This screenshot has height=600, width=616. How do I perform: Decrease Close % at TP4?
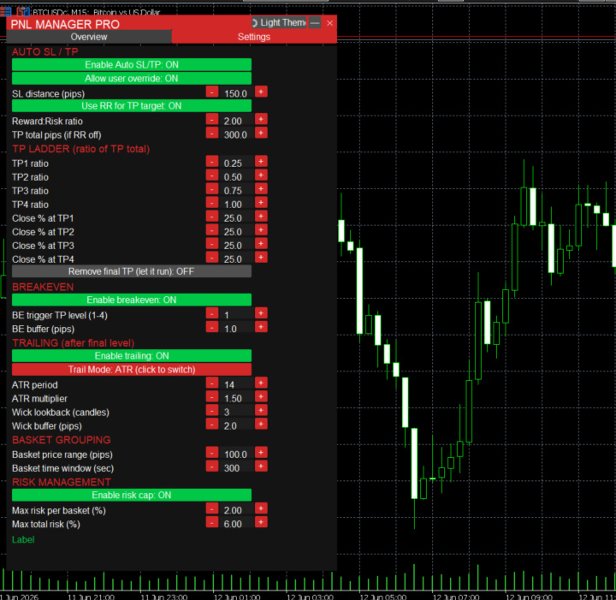click(x=212, y=257)
